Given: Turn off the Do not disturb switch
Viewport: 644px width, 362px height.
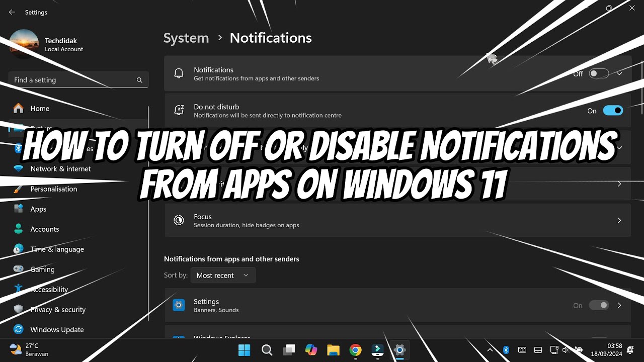Looking at the screenshot, I should tap(613, 111).
